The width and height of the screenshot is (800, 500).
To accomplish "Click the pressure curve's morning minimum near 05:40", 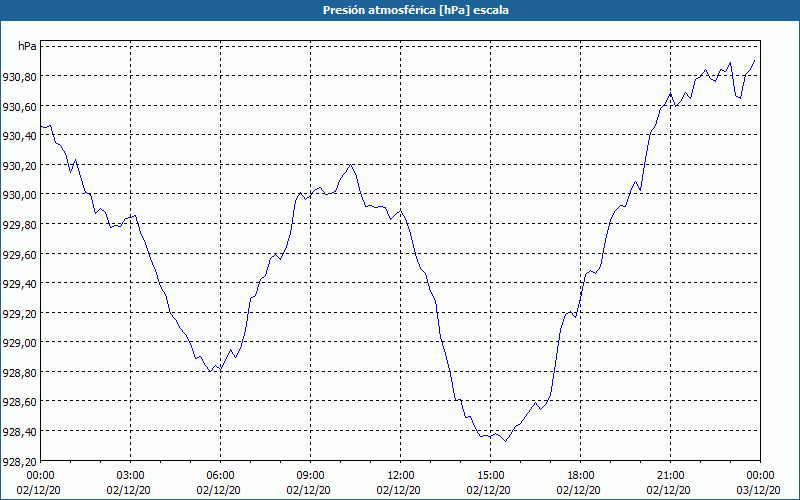I will [211, 371].
